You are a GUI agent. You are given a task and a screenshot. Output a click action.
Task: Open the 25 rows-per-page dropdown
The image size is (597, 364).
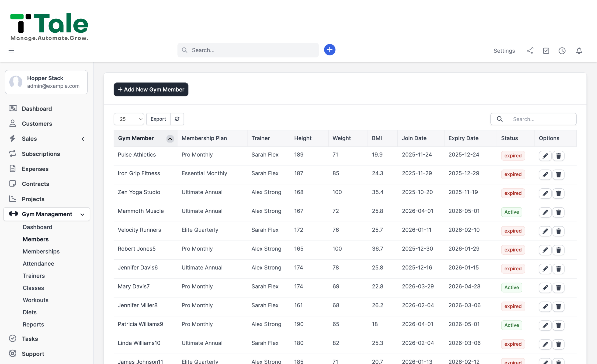(x=129, y=119)
